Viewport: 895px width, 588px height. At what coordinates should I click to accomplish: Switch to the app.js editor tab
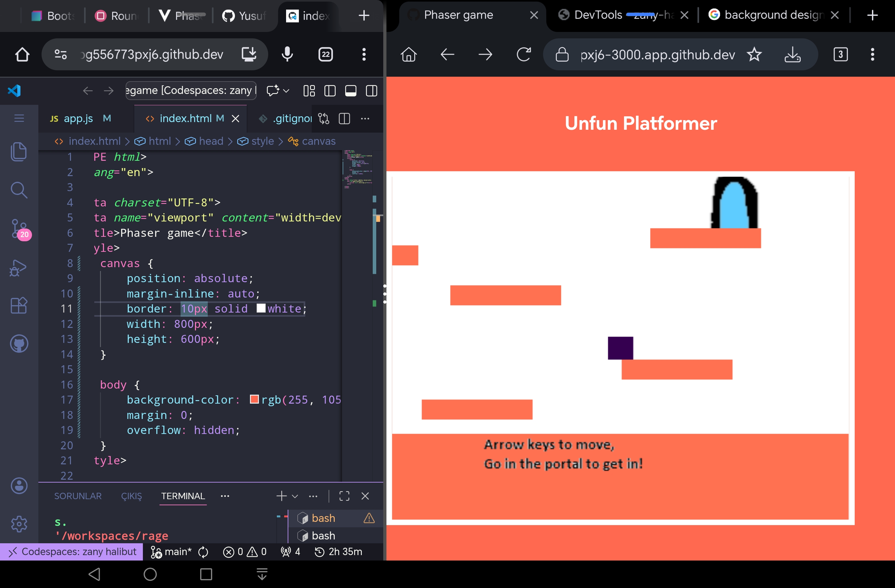click(x=78, y=119)
